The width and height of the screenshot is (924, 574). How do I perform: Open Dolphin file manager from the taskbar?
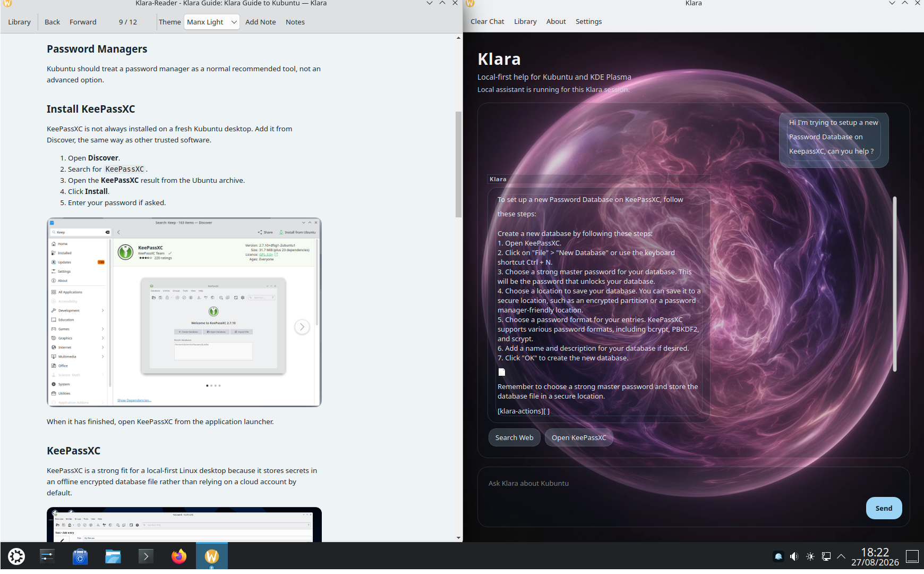tap(113, 556)
